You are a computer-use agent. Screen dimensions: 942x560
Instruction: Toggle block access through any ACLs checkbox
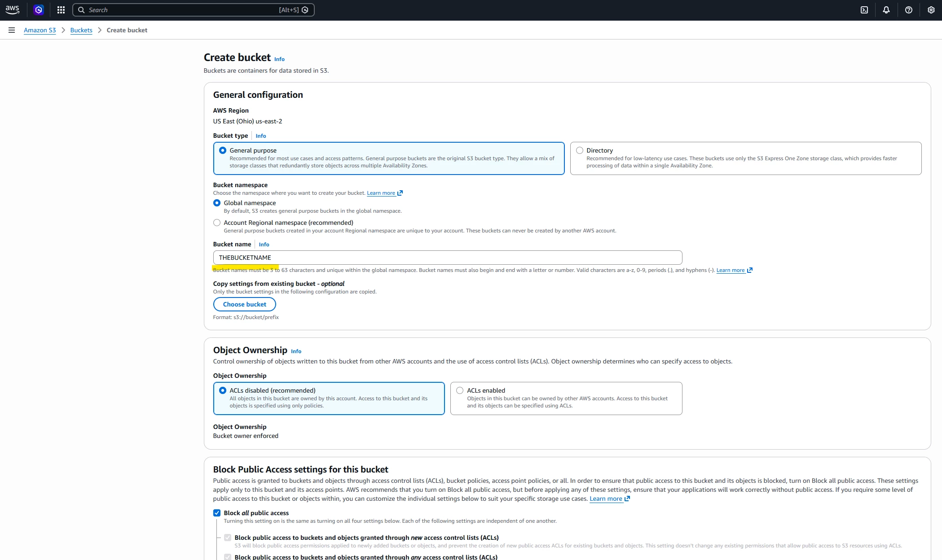click(228, 557)
